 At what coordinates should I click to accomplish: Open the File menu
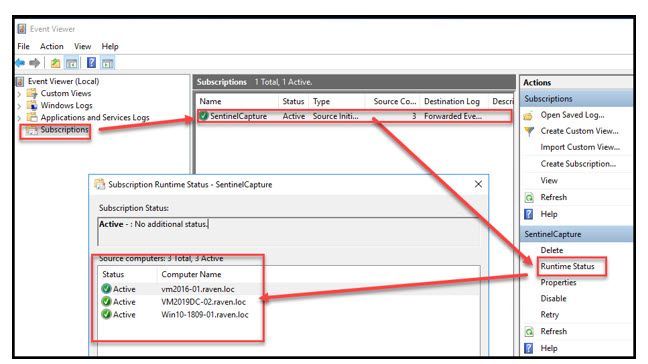click(x=23, y=46)
